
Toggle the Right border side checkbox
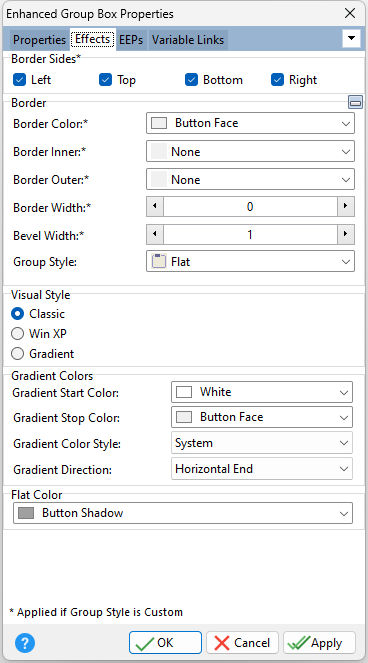pyautogui.click(x=277, y=79)
